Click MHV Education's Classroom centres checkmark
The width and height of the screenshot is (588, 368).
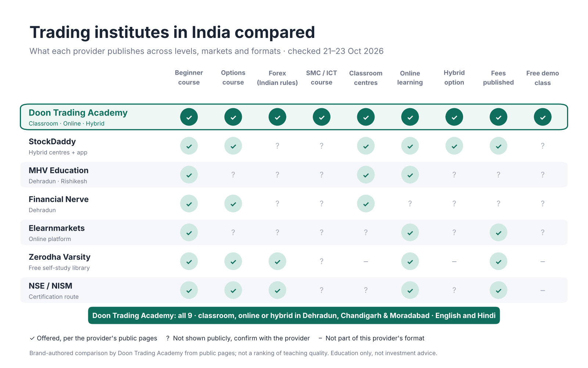[366, 175]
